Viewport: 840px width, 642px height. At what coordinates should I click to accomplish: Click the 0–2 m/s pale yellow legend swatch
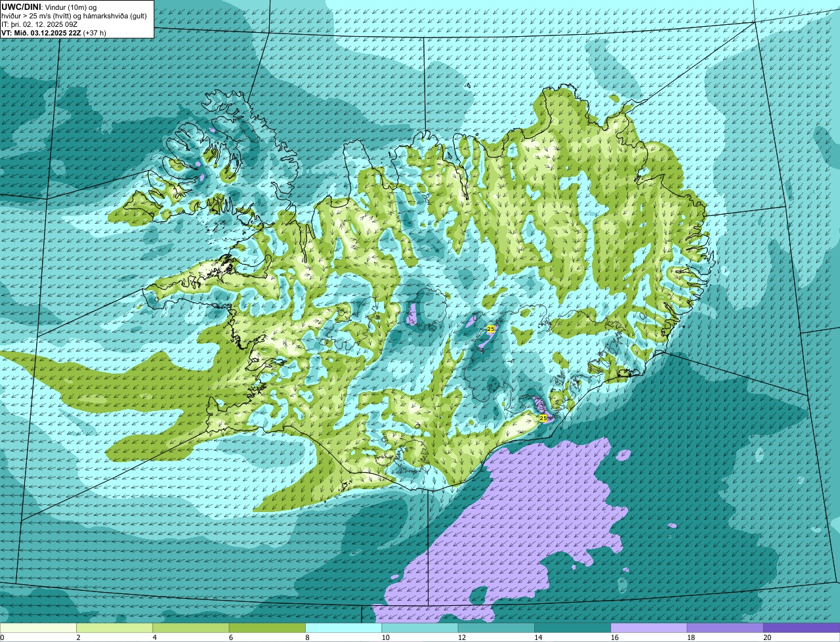(x=38, y=628)
